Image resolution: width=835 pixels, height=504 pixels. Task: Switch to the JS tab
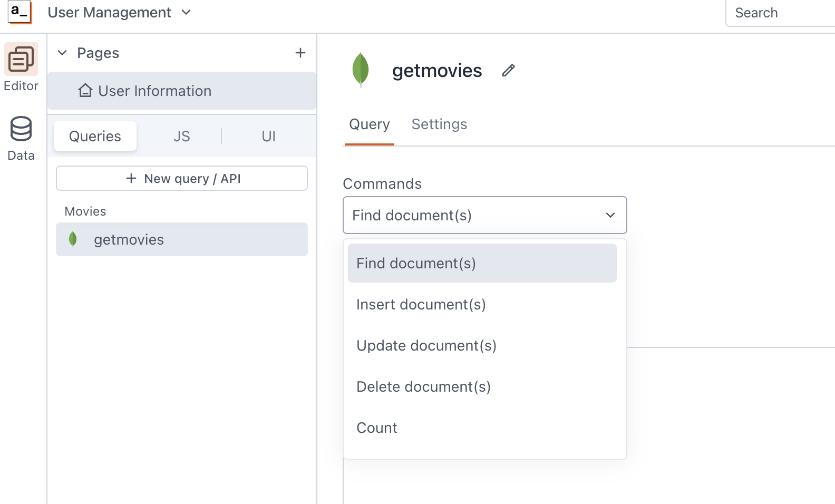pyautogui.click(x=181, y=137)
